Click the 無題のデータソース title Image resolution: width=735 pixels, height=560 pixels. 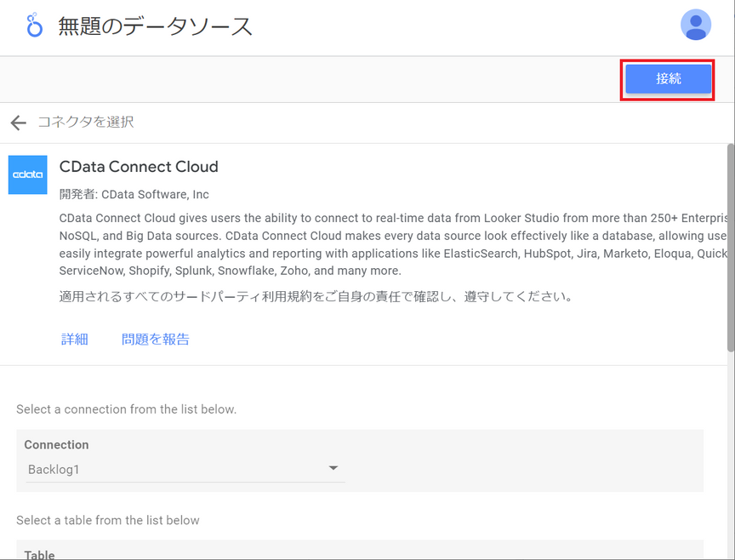[155, 26]
